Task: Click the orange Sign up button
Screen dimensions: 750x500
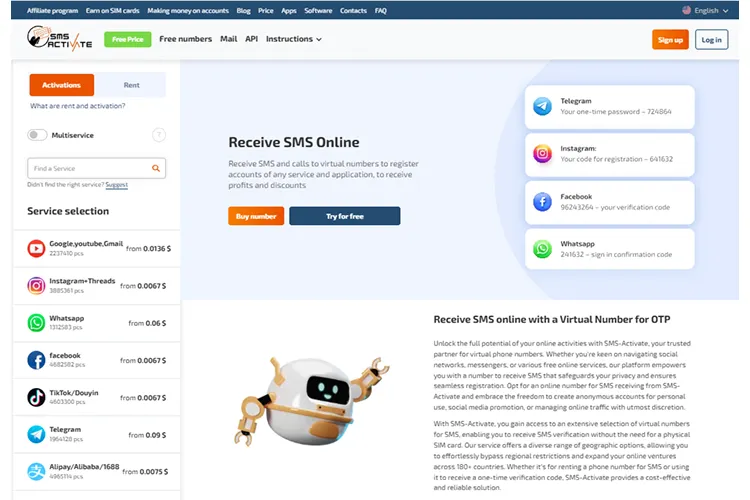Action: [x=670, y=40]
